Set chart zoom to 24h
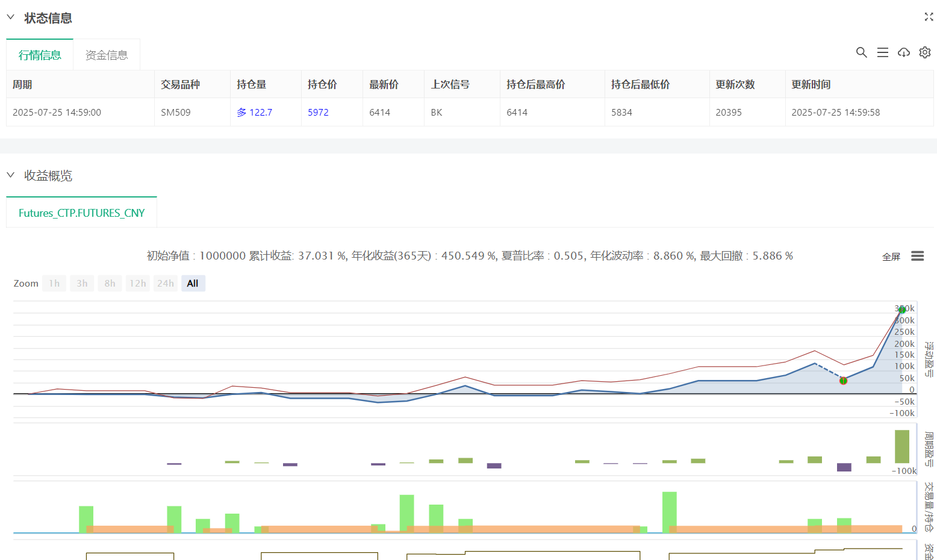The height and width of the screenshot is (560, 937). 166,284
